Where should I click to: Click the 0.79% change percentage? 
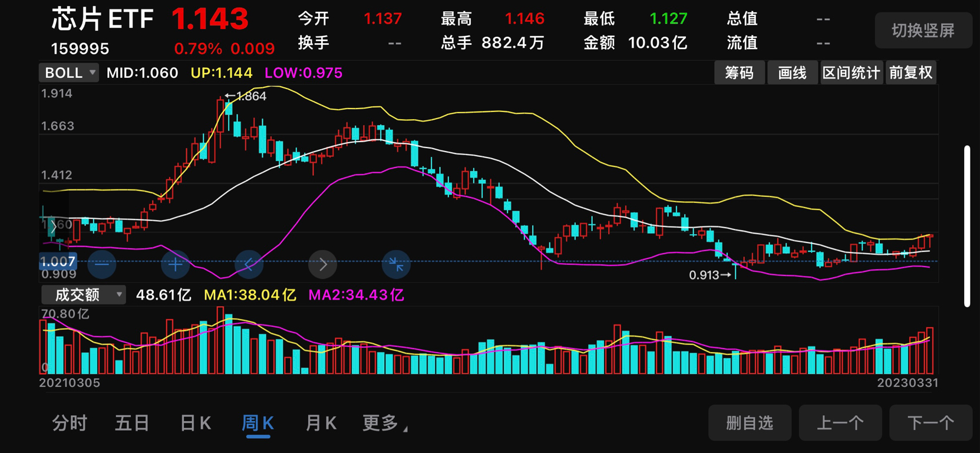tap(198, 48)
